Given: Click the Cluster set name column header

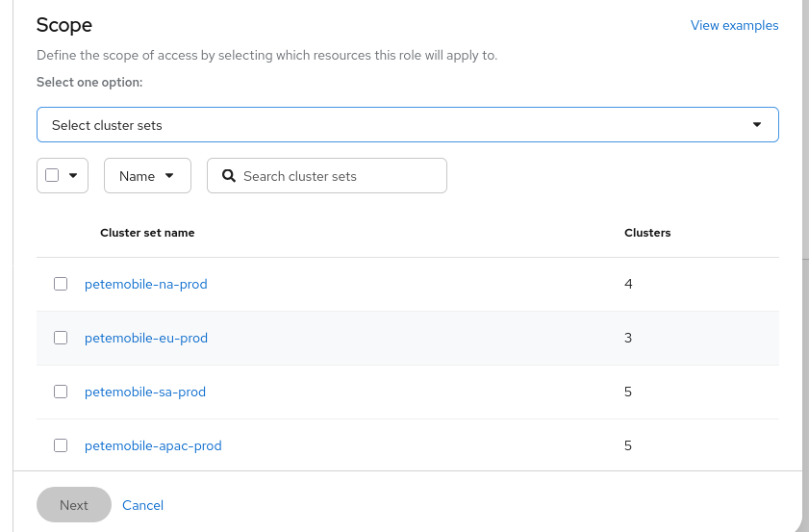Looking at the screenshot, I should pos(147,233).
